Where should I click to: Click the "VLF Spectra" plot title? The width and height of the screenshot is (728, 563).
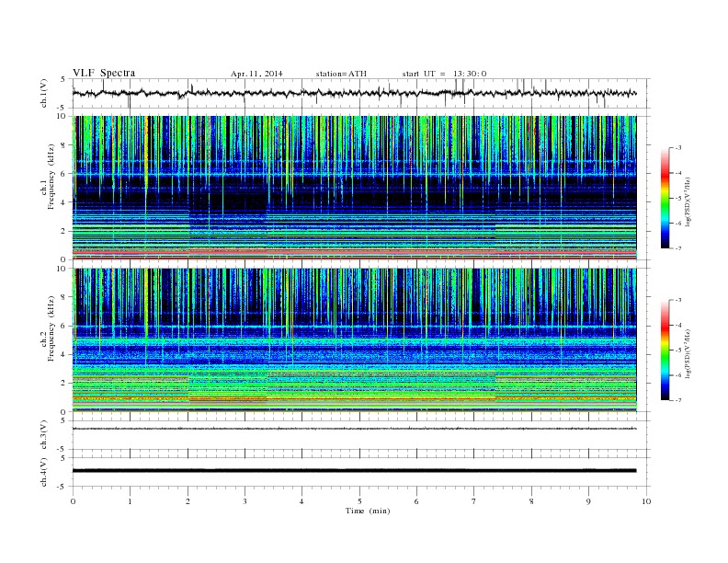click(104, 73)
